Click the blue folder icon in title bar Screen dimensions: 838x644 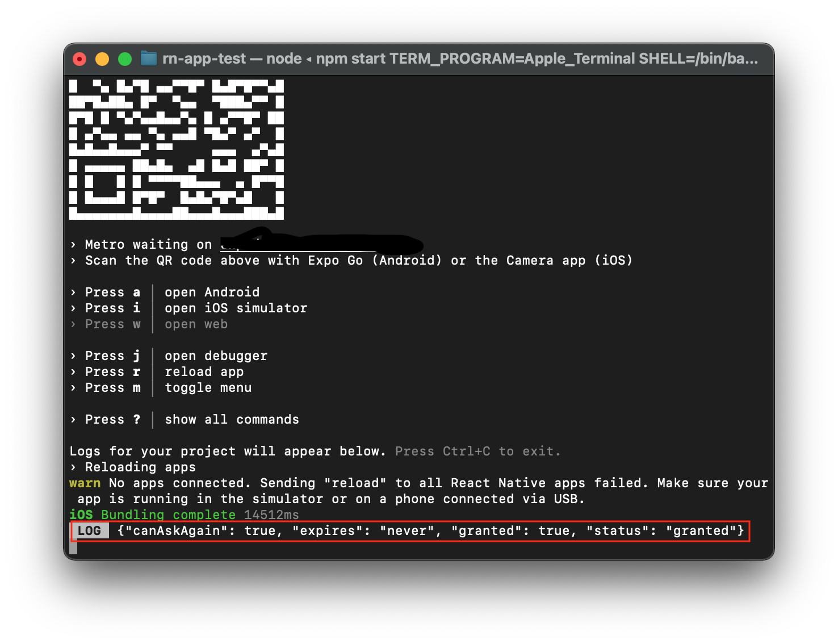[x=149, y=58]
